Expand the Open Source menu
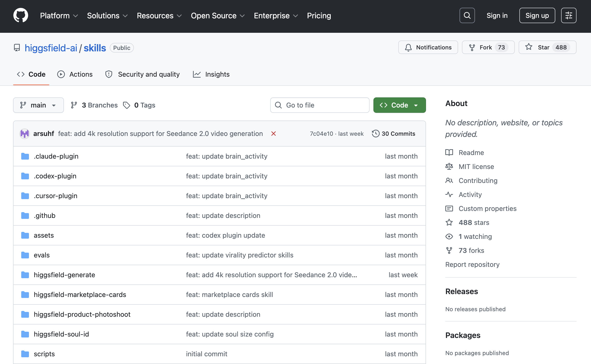The width and height of the screenshot is (591, 364). click(218, 16)
